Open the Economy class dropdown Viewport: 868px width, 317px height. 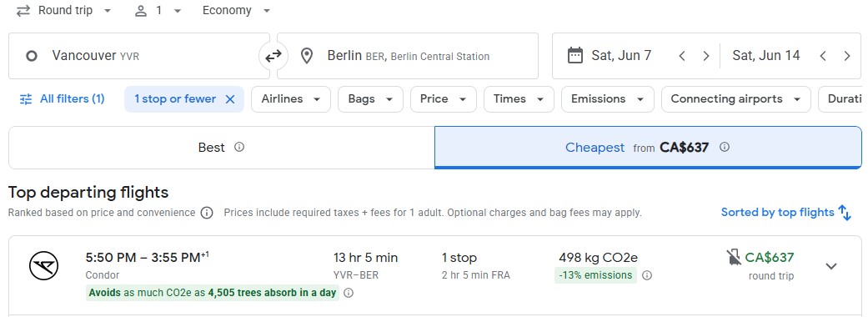click(236, 11)
